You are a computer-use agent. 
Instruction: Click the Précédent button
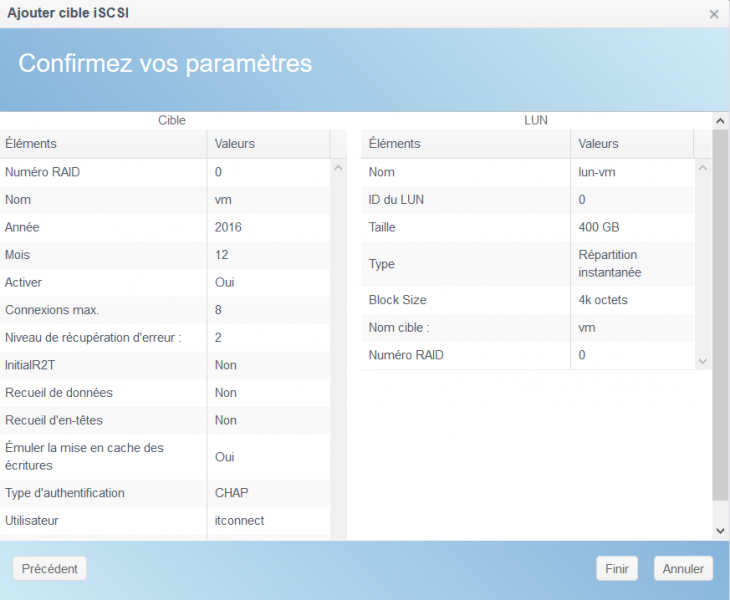[50, 568]
